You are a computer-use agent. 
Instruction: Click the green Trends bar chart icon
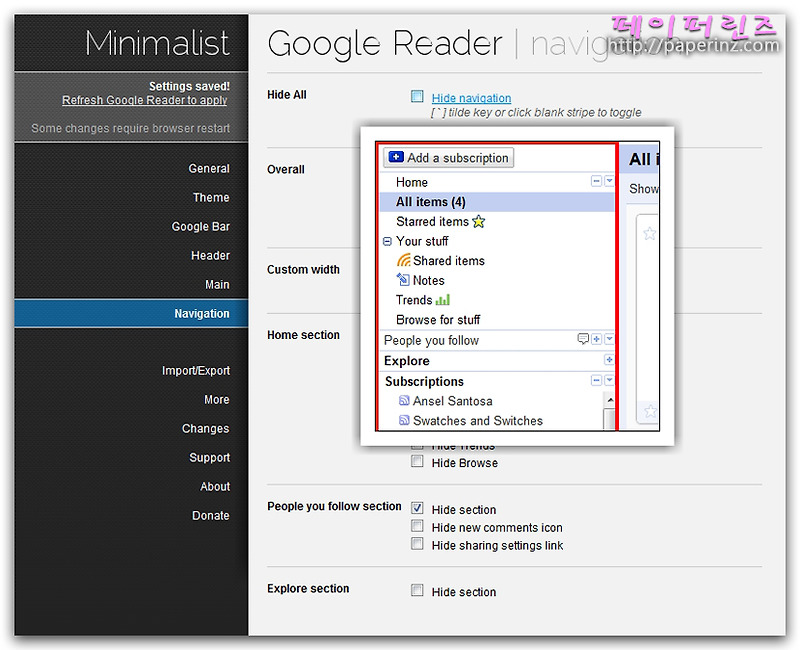coord(443,299)
